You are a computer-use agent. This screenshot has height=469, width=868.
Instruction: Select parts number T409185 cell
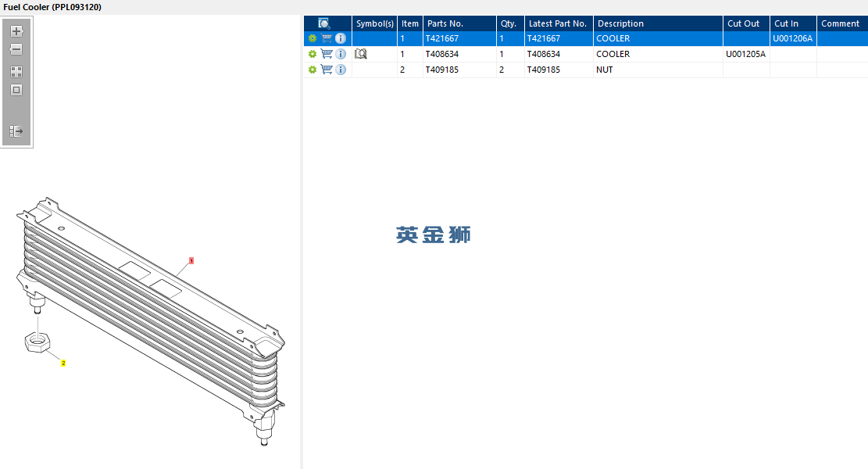[x=459, y=70]
